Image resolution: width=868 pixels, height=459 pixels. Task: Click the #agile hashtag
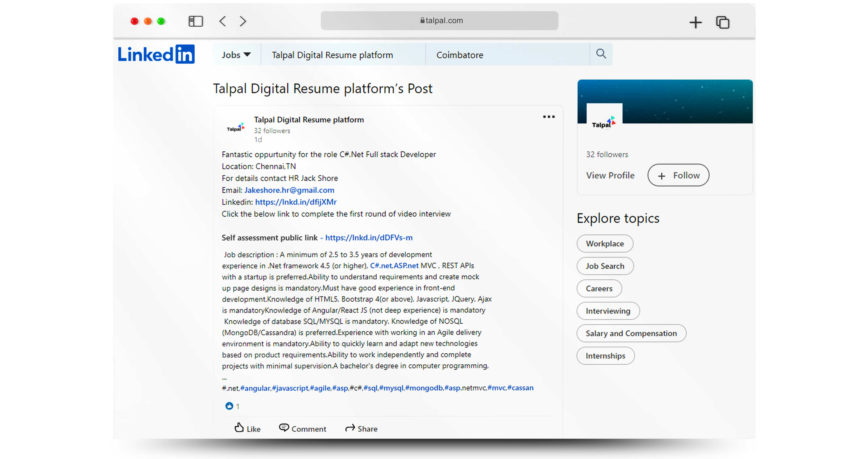coord(320,388)
